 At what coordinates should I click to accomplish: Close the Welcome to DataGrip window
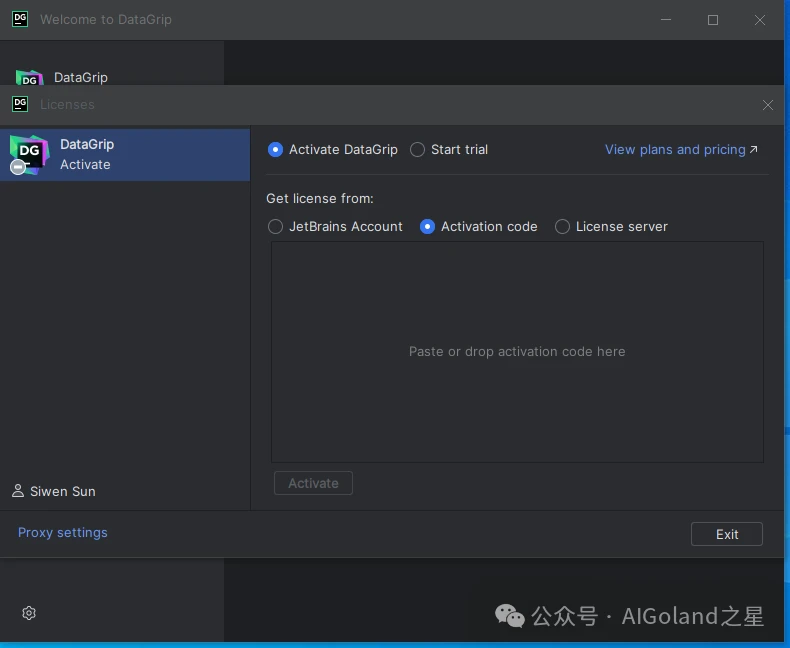[760, 20]
